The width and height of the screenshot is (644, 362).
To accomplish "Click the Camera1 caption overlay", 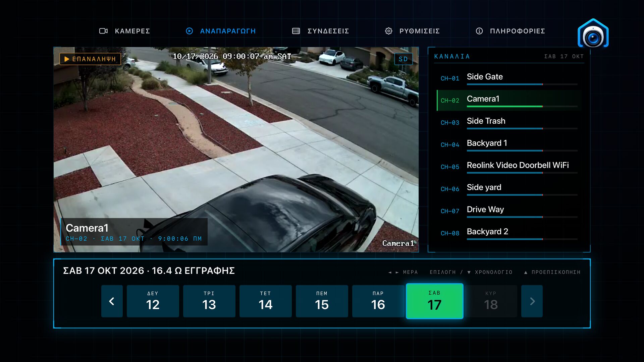I will tap(134, 232).
